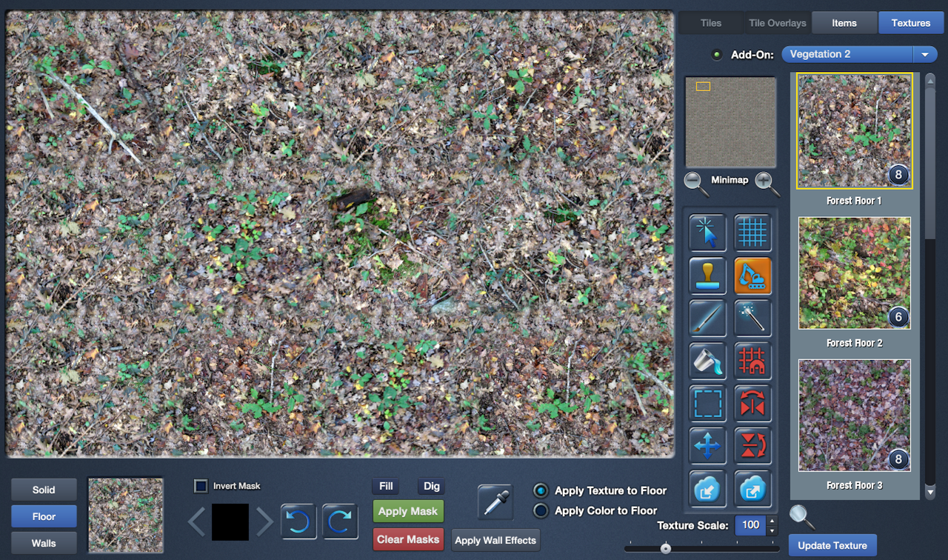Select Apply Texture to Floor option

[x=541, y=491]
